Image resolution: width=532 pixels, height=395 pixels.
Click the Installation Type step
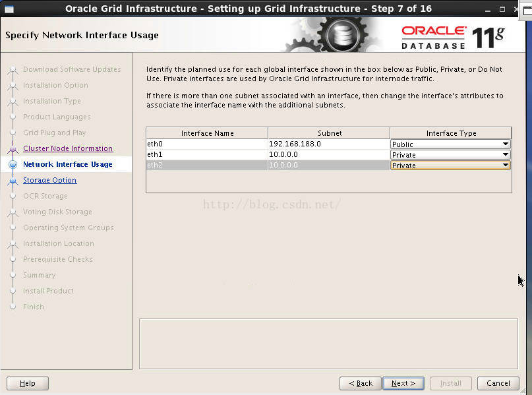click(52, 101)
